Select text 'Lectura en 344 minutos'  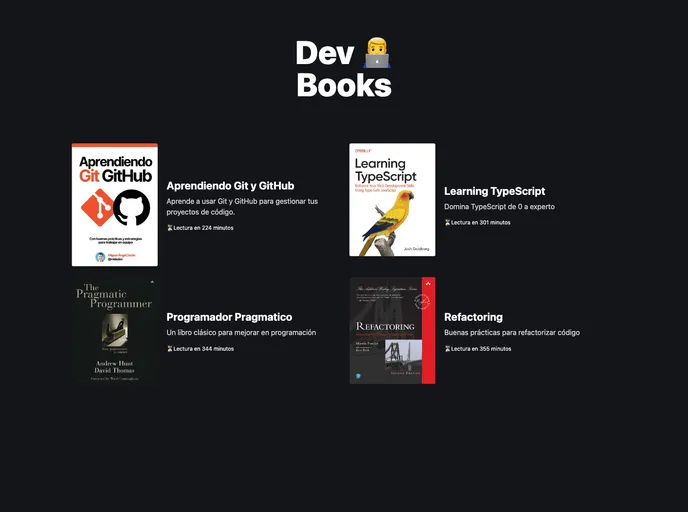(x=203, y=349)
